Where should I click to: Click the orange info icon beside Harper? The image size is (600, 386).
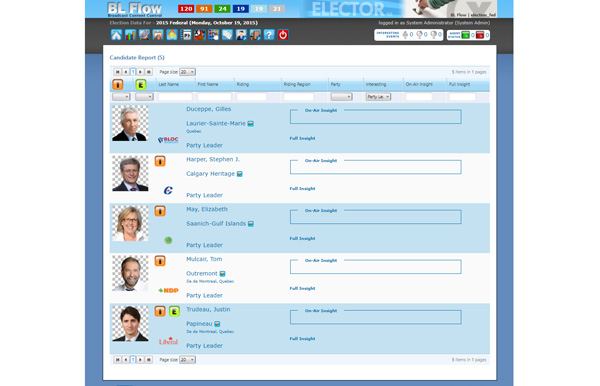pyautogui.click(x=160, y=161)
